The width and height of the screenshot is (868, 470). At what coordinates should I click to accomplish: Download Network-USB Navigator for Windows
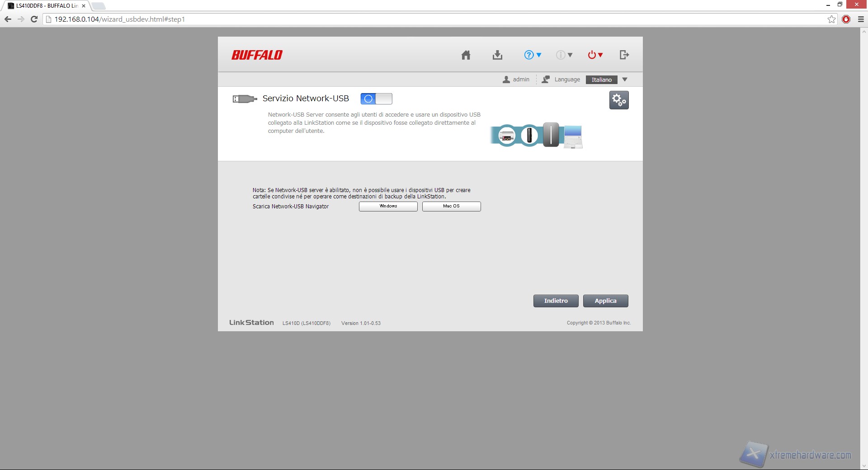pos(388,207)
